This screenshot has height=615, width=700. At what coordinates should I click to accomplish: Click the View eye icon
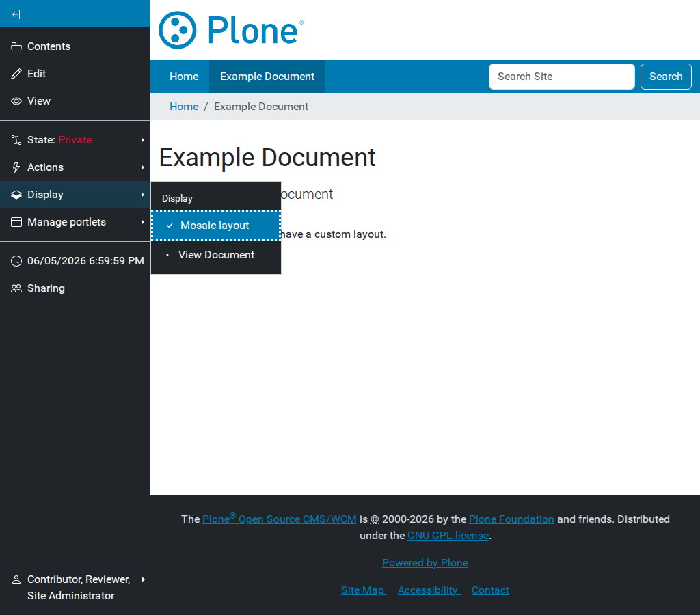coord(16,101)
